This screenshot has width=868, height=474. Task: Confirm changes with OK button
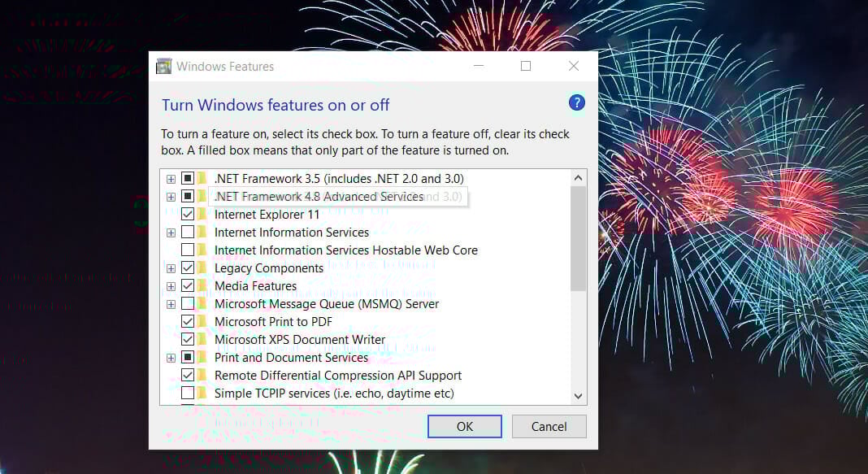pos(464,426)
